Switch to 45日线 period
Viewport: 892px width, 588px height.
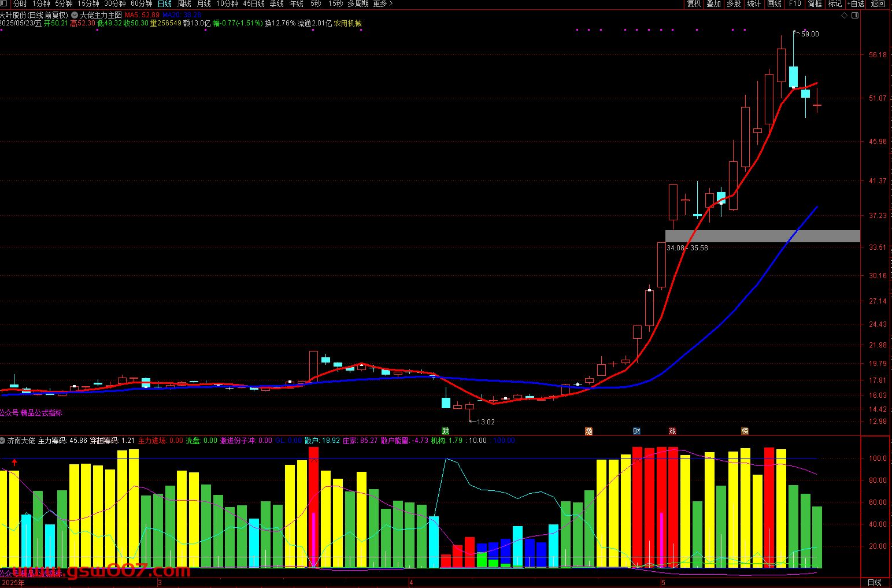[254, 3]
